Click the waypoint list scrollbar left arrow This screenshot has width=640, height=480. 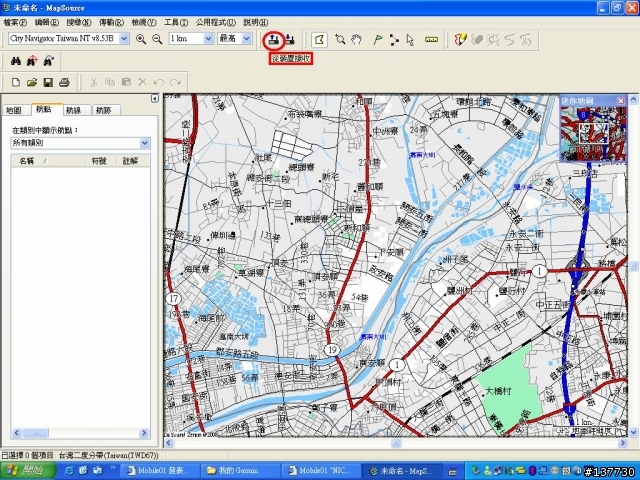pos(16,433)
